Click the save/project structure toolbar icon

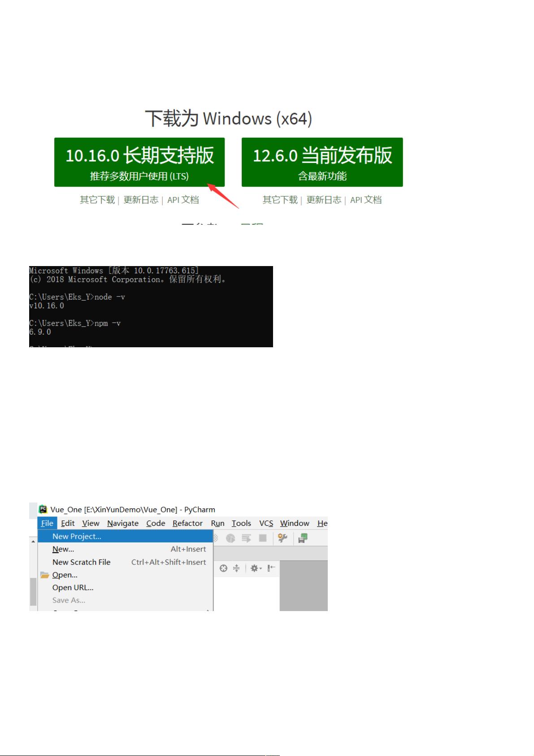click(303, 538)
